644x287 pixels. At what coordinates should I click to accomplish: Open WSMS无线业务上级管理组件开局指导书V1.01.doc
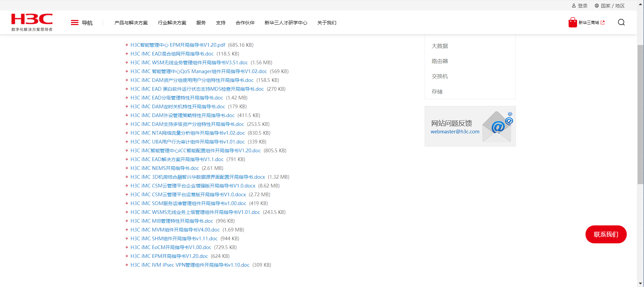[195, 212]
